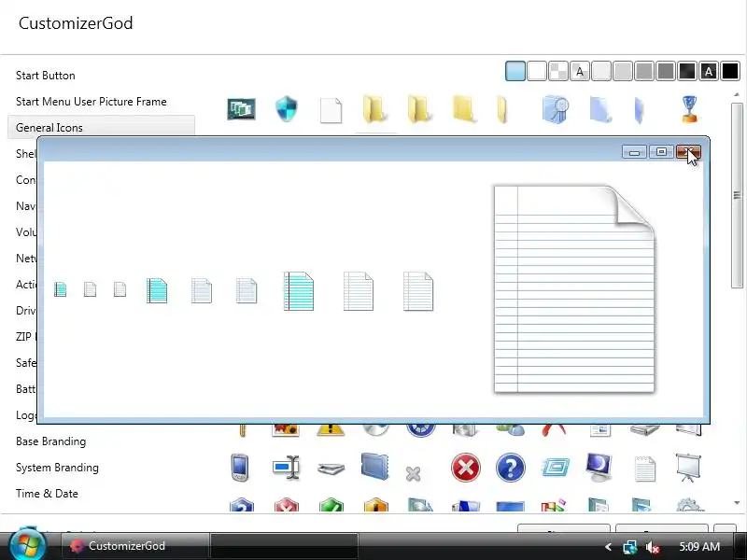The width and height of the screenshot is (747, 560).
Task: Select the blue question mark help icon
Action: tap(510, 468)
